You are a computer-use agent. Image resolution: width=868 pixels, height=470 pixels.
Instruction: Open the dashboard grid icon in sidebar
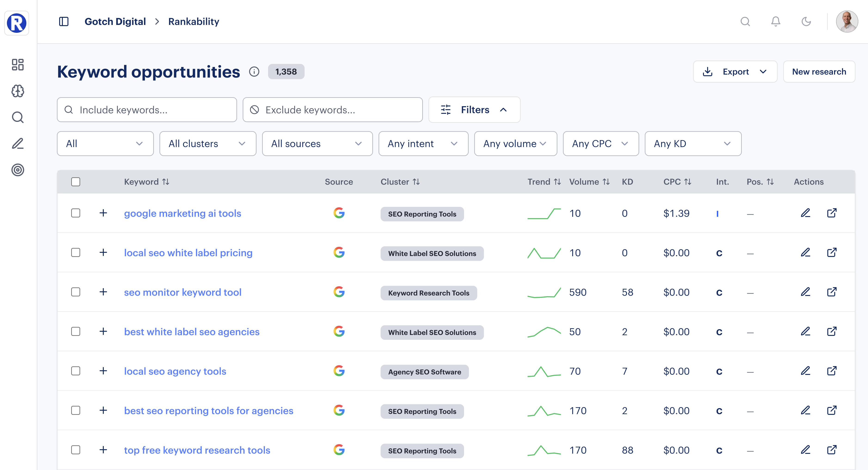pyautogui.click(x=17, y=65)
